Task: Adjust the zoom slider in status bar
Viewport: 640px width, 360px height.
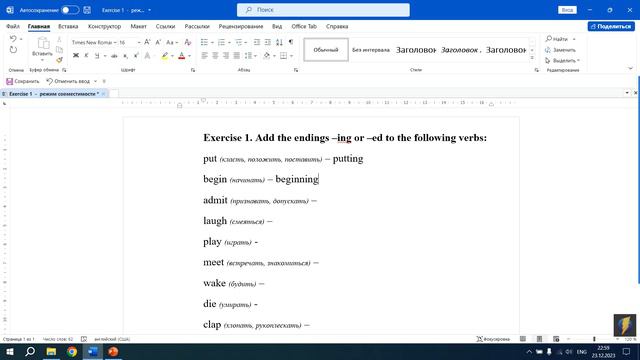Action: click(594, 339)
